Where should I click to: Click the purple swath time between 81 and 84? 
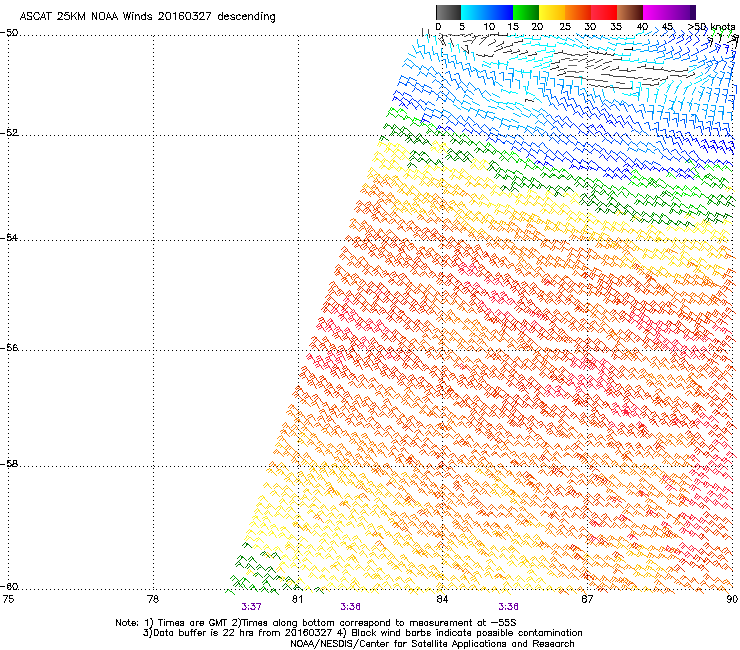(x=351, y=607)
